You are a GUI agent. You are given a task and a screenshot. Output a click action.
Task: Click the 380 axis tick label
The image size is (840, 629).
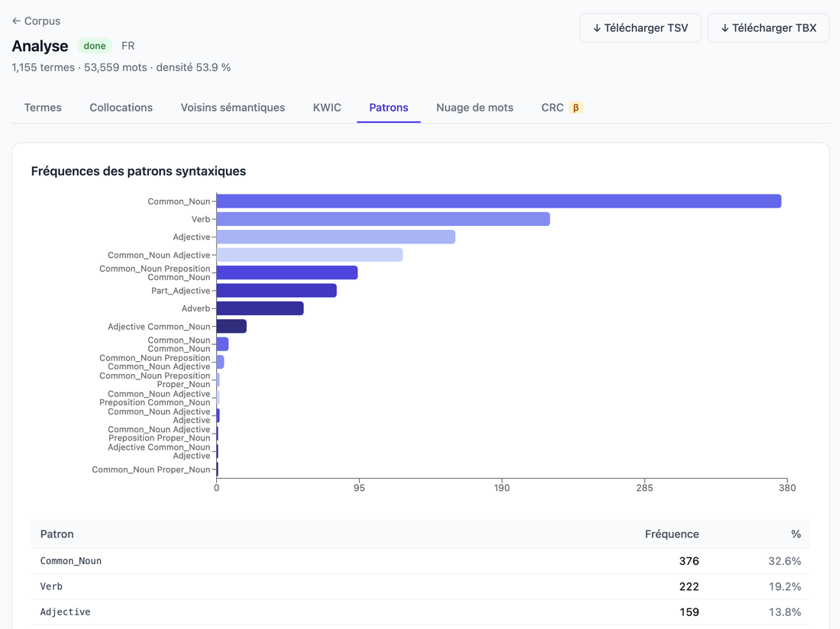coord(787,488)
